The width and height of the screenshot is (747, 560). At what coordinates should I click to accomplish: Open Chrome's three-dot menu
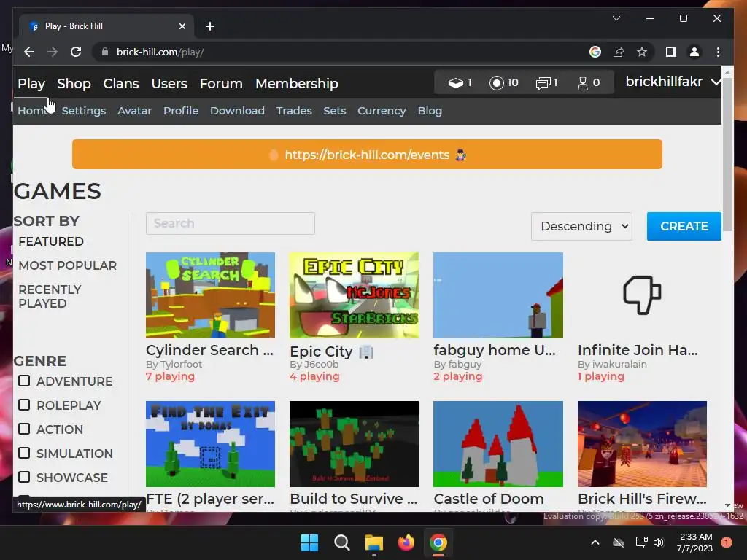[x=718, y=52]
